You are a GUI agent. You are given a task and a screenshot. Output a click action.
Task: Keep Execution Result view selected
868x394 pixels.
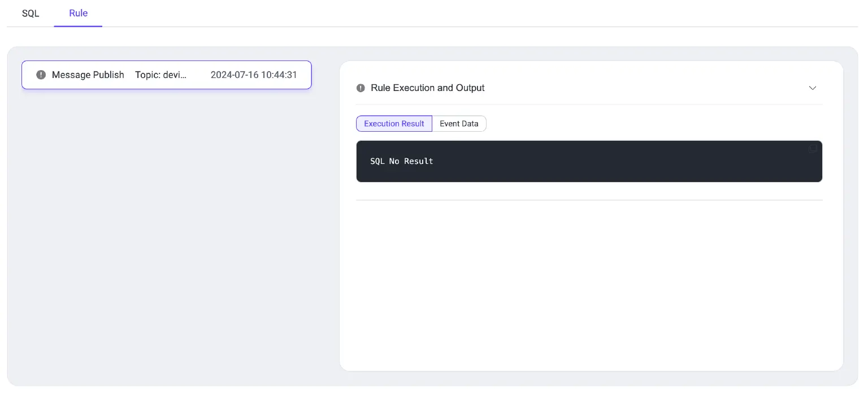click(394, 123)
